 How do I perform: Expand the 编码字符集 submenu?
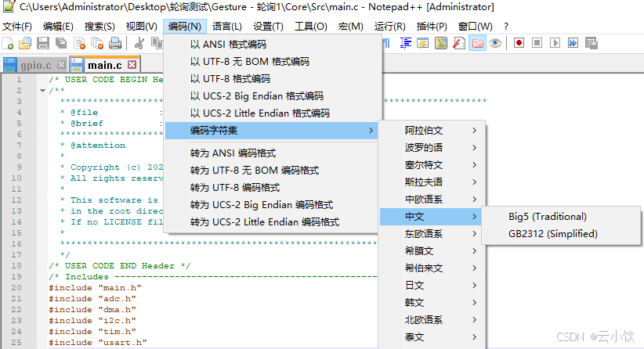[271, 131]
